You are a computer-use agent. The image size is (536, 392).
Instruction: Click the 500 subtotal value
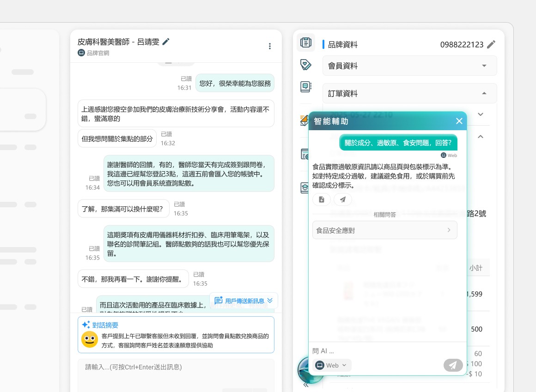[x=476, y=329]
